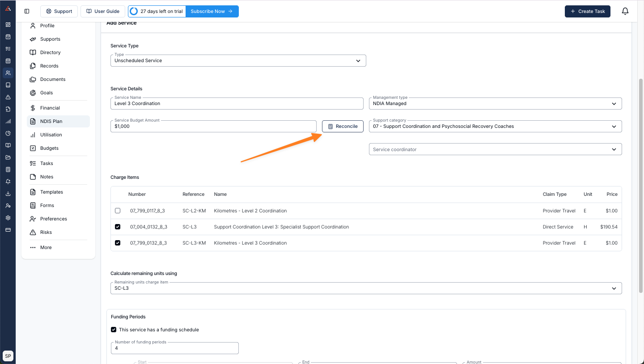The width and height of the screenshot is (644, 364).
Task: Open Templates in the side menu
Action: tap(58, 192)
